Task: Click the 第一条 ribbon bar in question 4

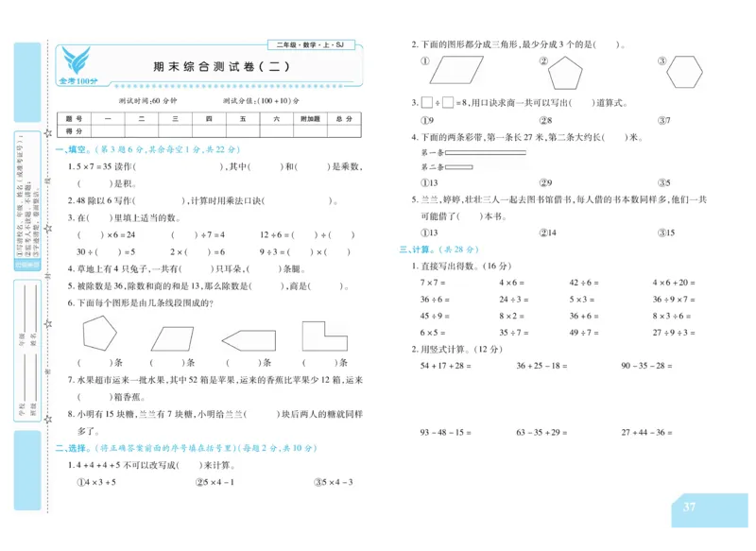Action: [487, 153]
